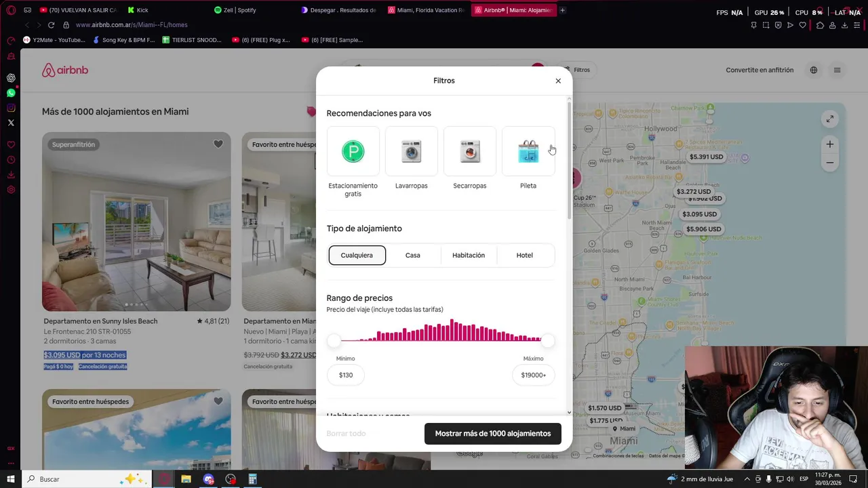
Task: Open Departamento en Sunny Isles Beach photo
Action: coord(136,222)
